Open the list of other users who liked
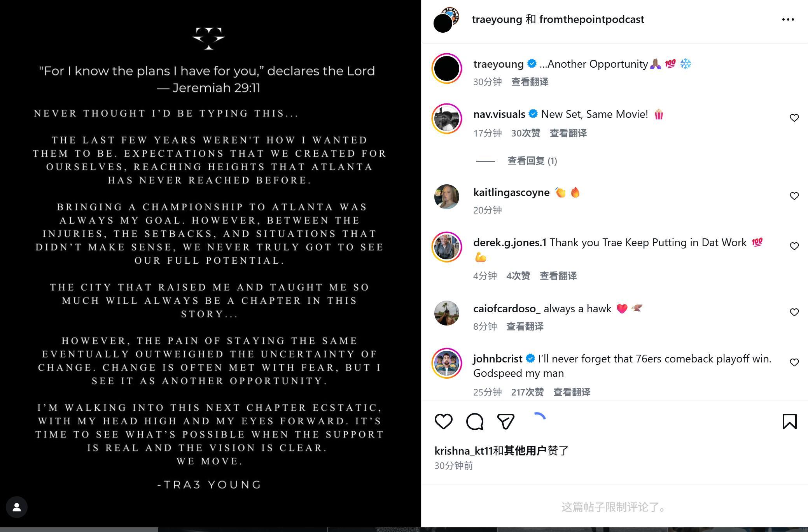The height and width of the screenshot is (532, 808). pos(525,451)
